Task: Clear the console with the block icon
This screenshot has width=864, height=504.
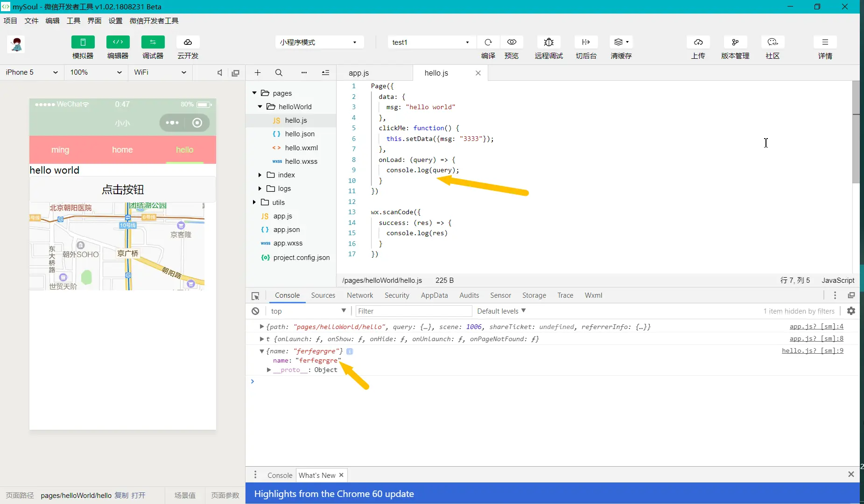Action: pyautogui.click(x=255, y=311)
